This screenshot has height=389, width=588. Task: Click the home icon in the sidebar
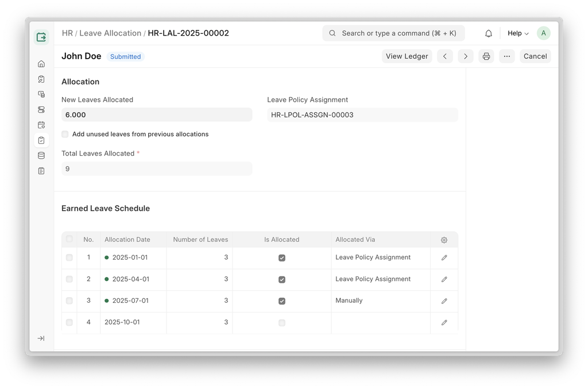point(41,64)
